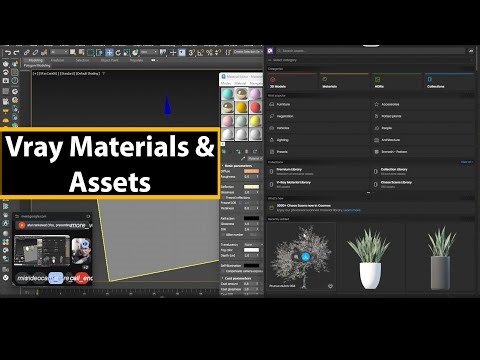Click the Unlink Selection tool
This screenshot has height=360, width=480.
click(35, 52)
